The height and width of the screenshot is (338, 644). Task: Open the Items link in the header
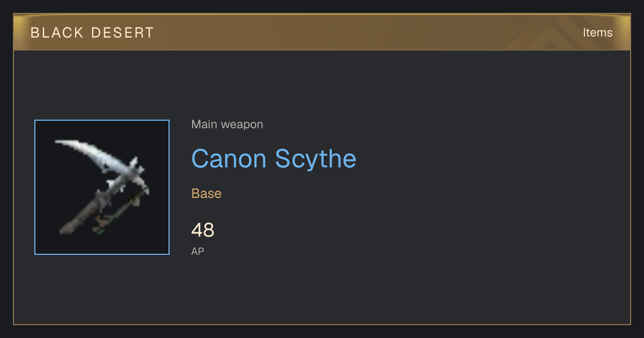click(x=597, y=32)
